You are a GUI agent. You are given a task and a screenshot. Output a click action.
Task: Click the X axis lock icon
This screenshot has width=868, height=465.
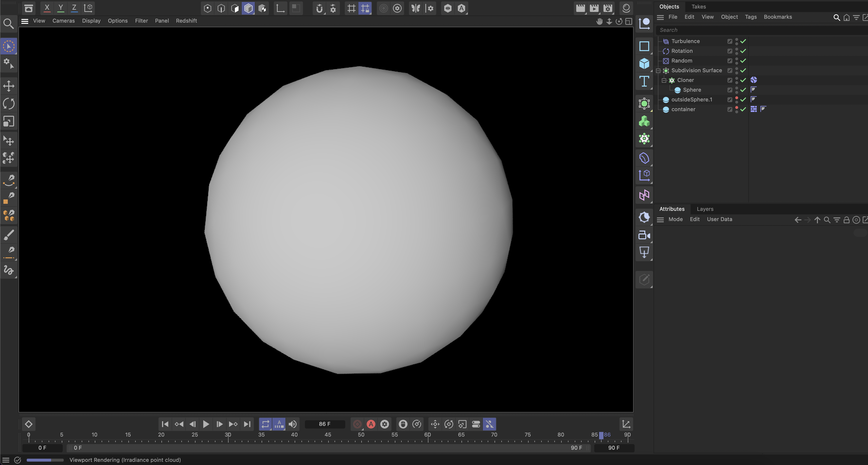[x=47, y=8]
